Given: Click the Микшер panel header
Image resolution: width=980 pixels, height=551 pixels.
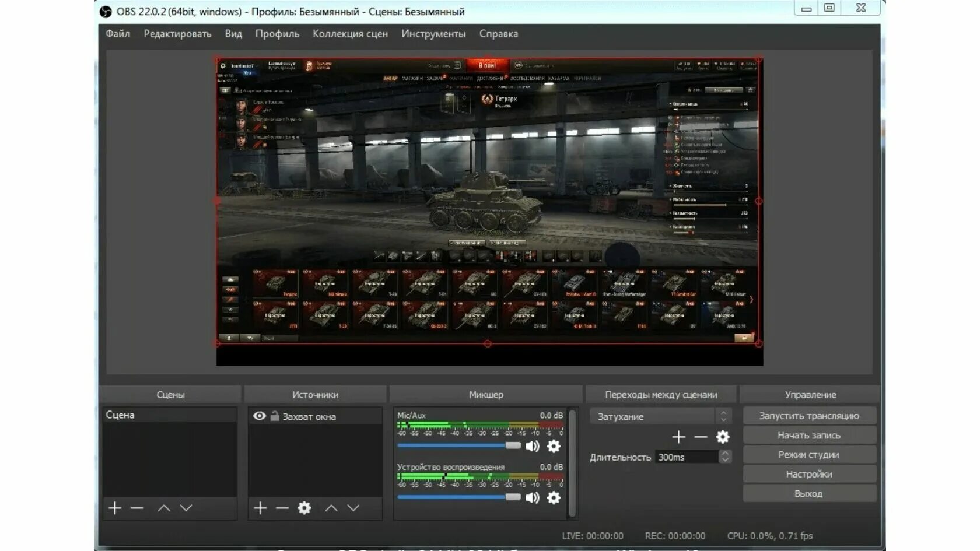Looking at the screenshot, I should click(x=486, y=395).
